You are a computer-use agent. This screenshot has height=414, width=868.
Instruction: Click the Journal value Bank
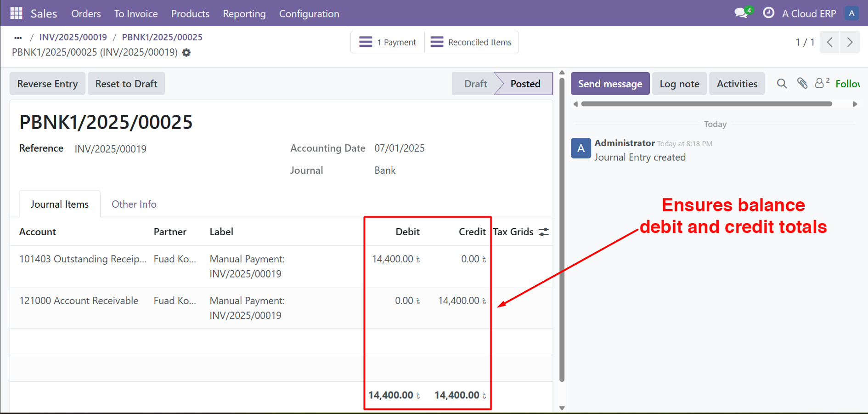[x=385, y=170]
